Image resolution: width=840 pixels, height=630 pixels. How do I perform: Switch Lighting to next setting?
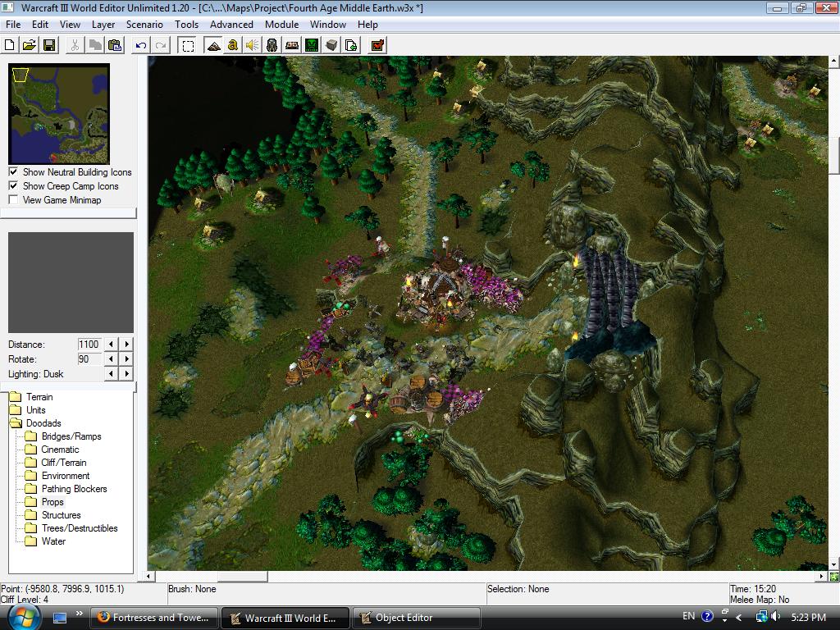[127, 373]
